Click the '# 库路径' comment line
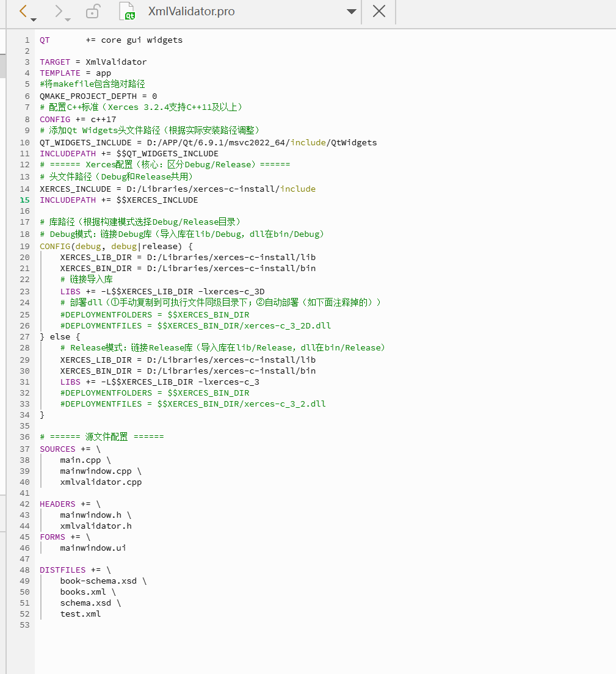 coord(140,222)
